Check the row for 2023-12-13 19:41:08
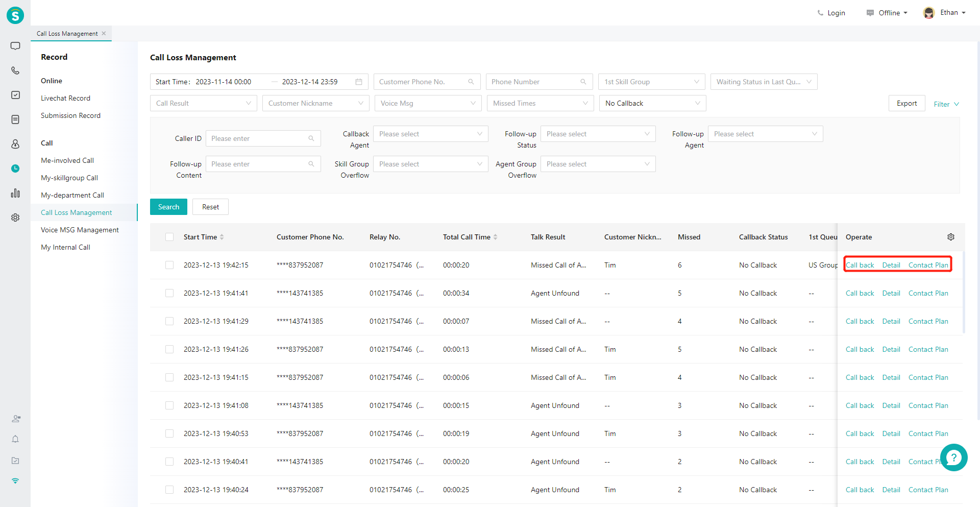Screen dimensions: 980x507 [x=169, y=405]
